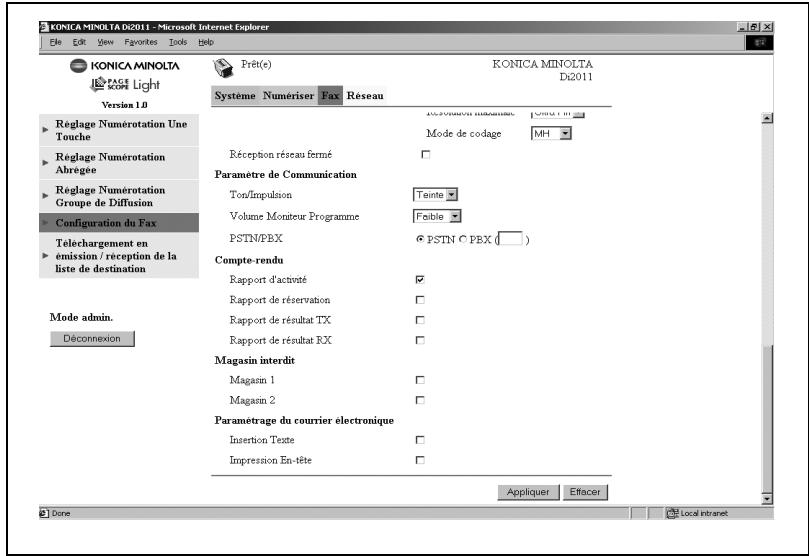Enable Impression En-tête checkbox
Screen dimensions: 809x556
click(420, 460)
